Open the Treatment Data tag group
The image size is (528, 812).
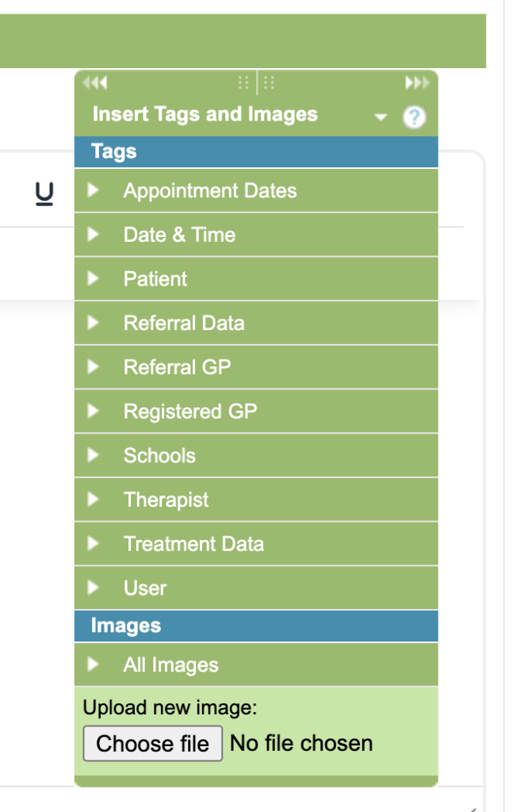point(94,544)
